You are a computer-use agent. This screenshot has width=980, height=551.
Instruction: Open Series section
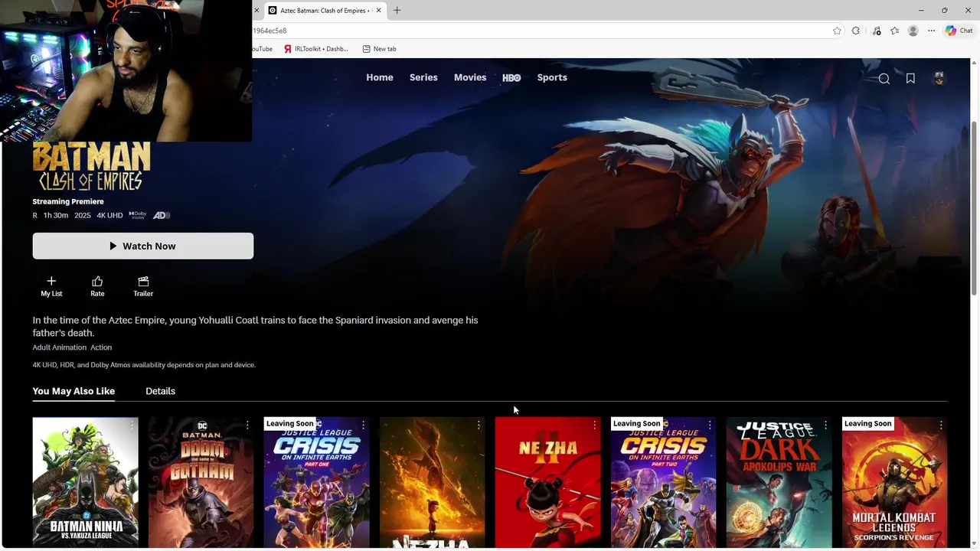[x=423, y=77]
